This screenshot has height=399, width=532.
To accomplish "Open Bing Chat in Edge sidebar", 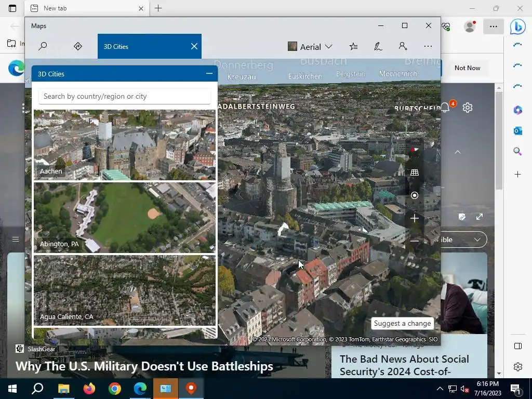I will 518,26.
